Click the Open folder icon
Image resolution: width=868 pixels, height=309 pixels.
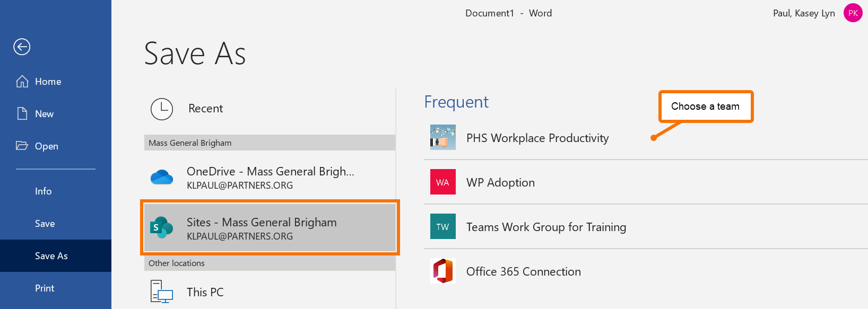22,146
